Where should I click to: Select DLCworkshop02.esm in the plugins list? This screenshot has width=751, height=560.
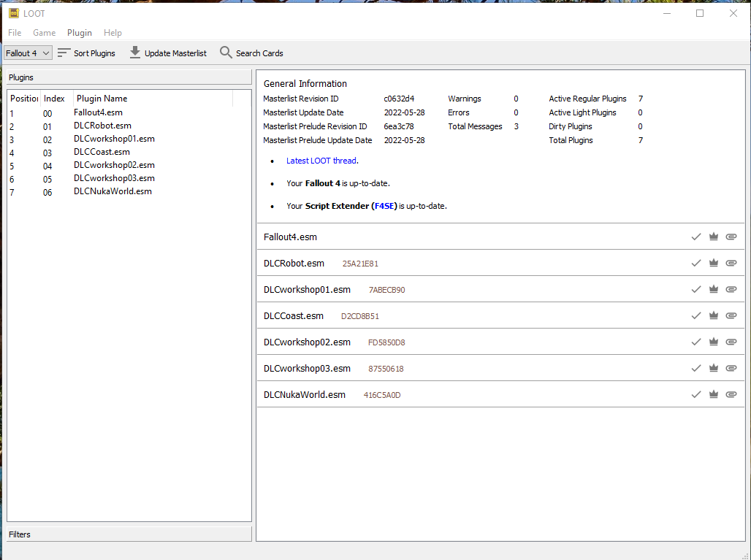tap(114, 165)
